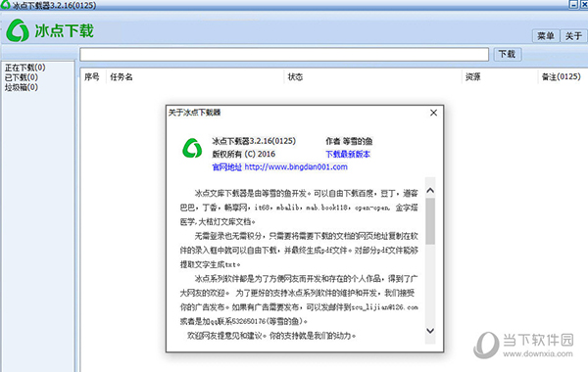
Task: Select 垃圾箱(0) in the sidebar
Action: (x=22, y=87)
